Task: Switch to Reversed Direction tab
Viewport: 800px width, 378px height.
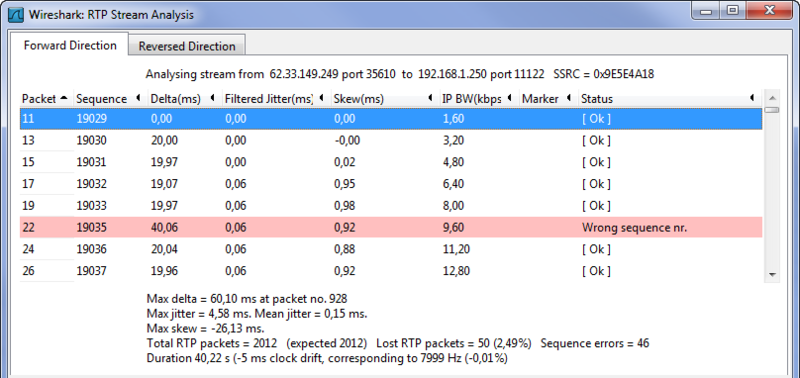Action: (x=187, y=46)
